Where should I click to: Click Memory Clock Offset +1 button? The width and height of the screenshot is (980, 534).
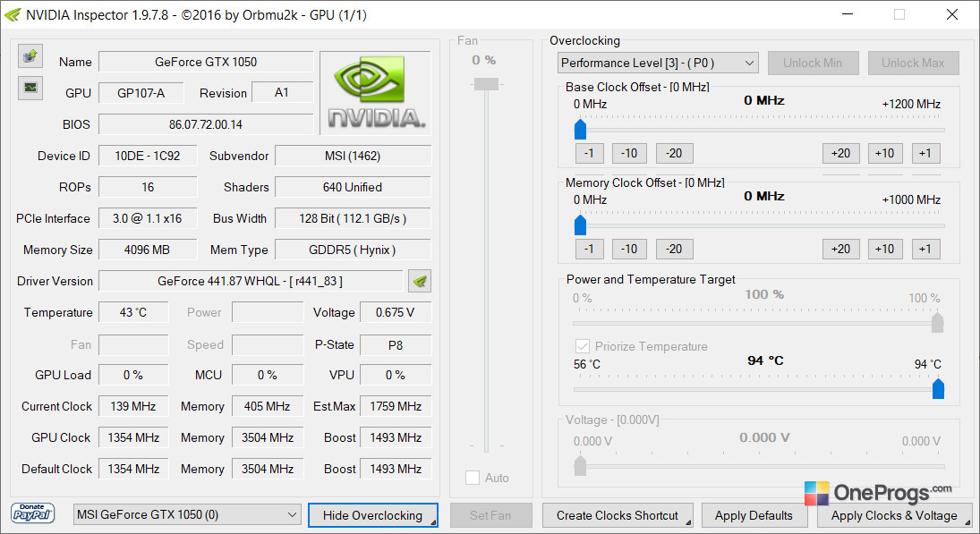pyautogui.click(x=925, y=249)
